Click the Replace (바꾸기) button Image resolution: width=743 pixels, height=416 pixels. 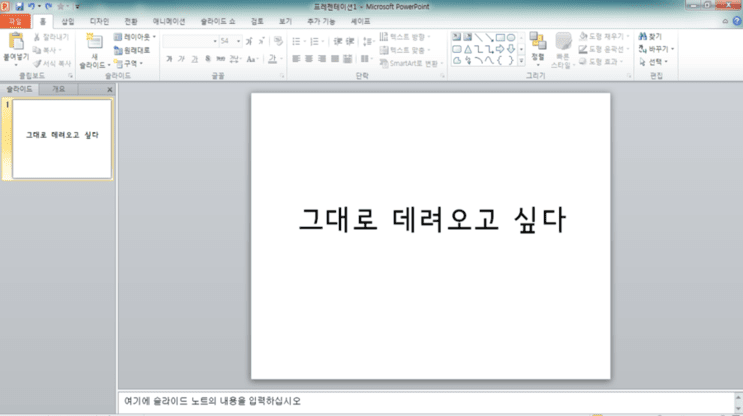[656, 49]
